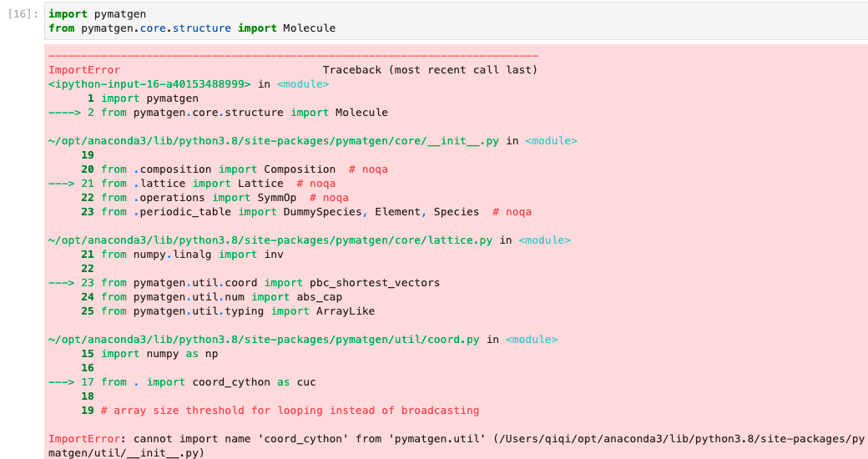Click arrow line 21 'from .lattice import Lattice'
The height and width of the screenshot is (459, 868).
192,184
